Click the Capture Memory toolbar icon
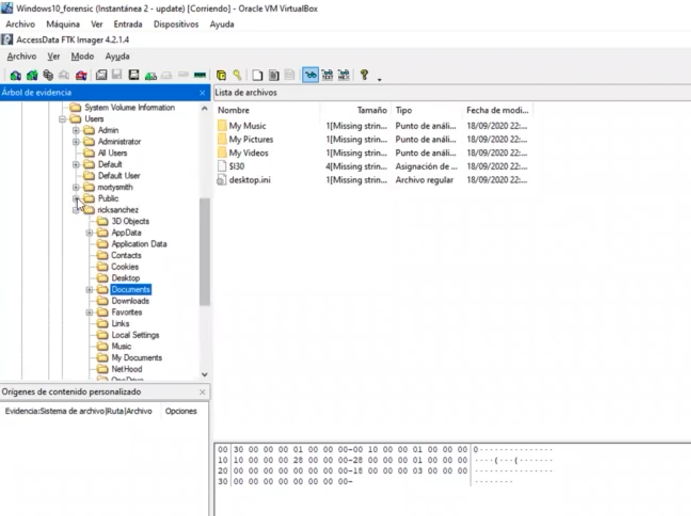The width and height of the screenshot is (691, 516). (200, 75)
